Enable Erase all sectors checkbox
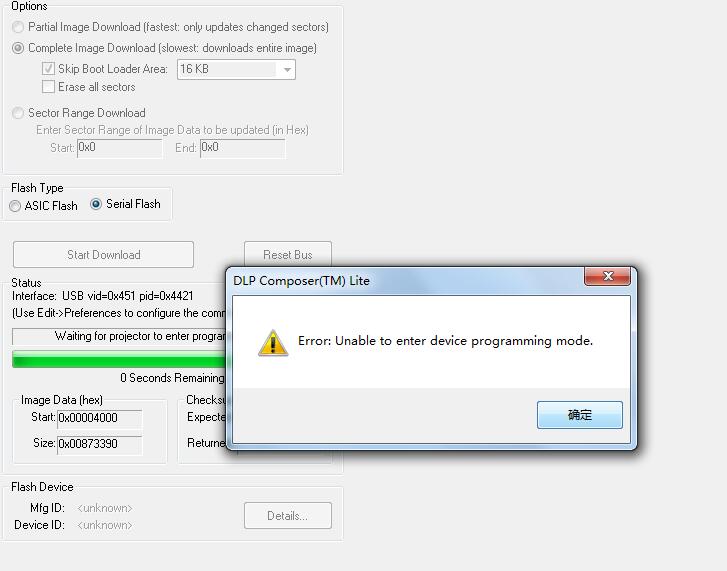The width and height of the screenshot is (727, 571). [48, 87]
